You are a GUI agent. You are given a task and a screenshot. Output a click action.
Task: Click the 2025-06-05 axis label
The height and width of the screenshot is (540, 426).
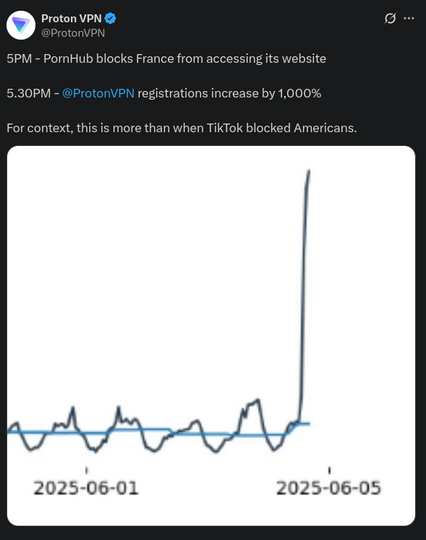pyautogui.click(x=329, y=488)
